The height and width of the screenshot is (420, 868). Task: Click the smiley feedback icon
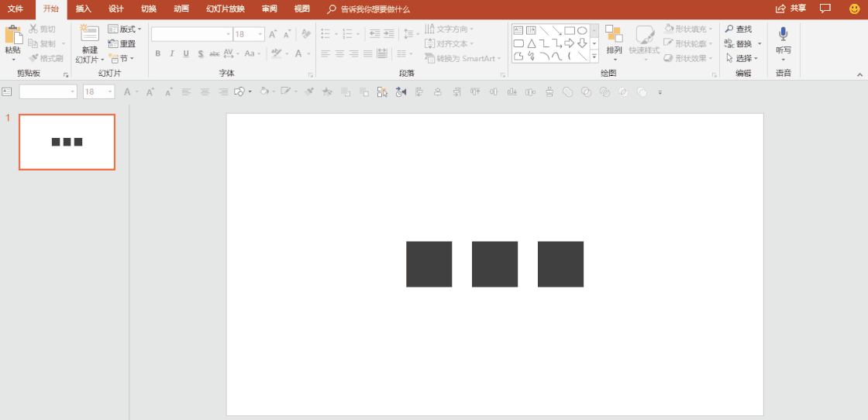point(854,9)
